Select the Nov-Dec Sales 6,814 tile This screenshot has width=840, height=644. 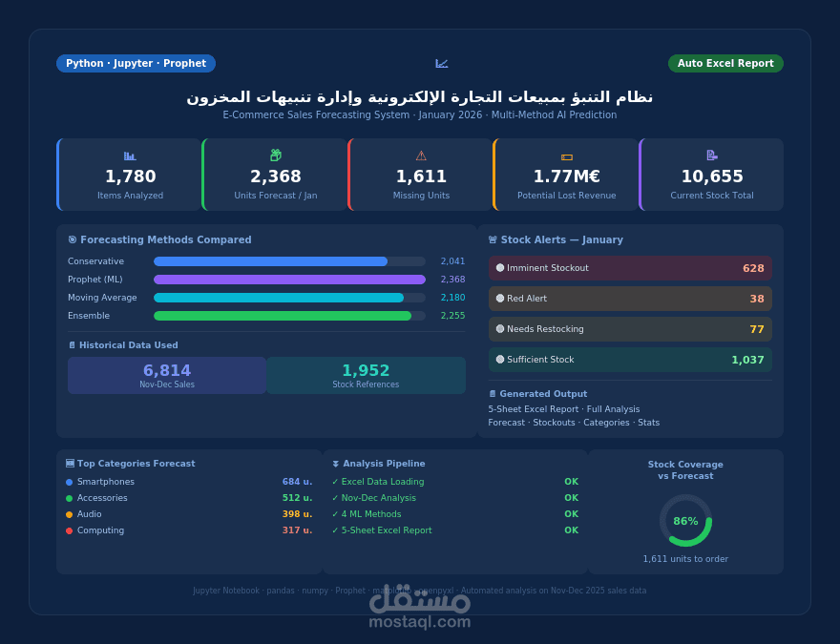(167, 375)
